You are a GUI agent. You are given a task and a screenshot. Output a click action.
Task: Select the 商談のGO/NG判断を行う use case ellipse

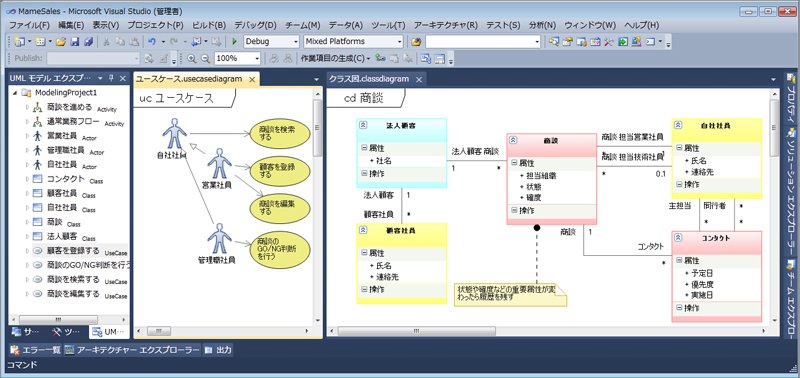click(280, 249)
